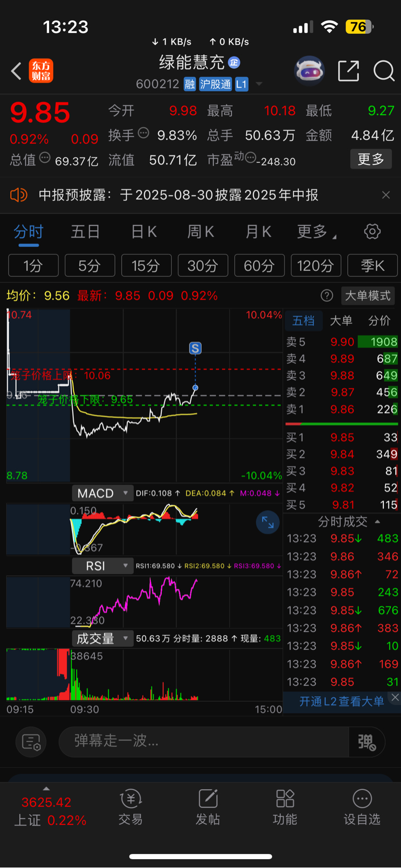Tap the 更多 quote details button
The width and height of the screenshot is (401, 868).
371,159
